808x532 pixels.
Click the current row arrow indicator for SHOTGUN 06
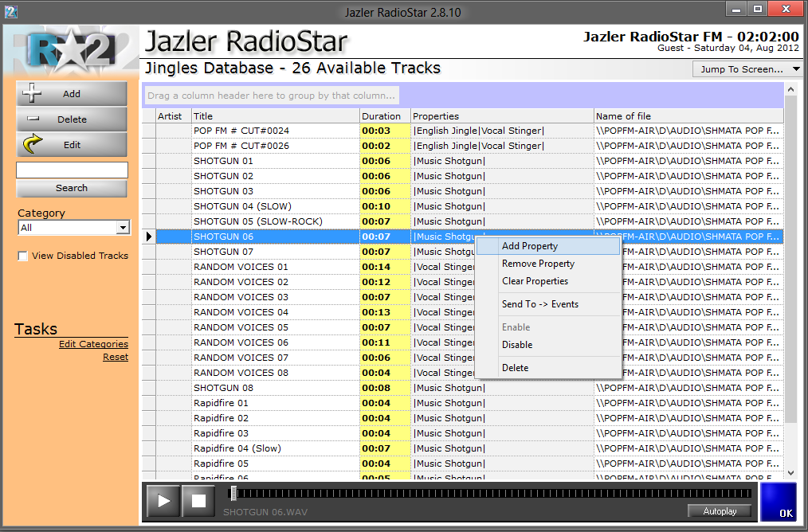click(x=149, y=237)
